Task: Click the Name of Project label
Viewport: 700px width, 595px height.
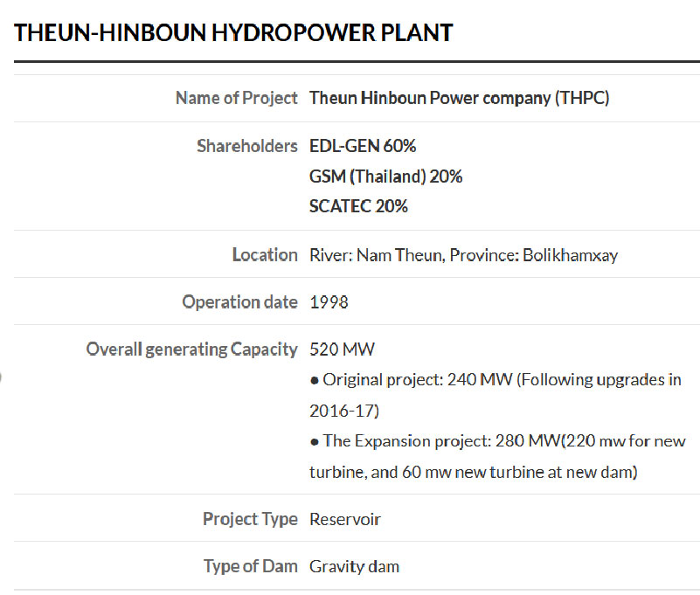Action: point(236,98)
